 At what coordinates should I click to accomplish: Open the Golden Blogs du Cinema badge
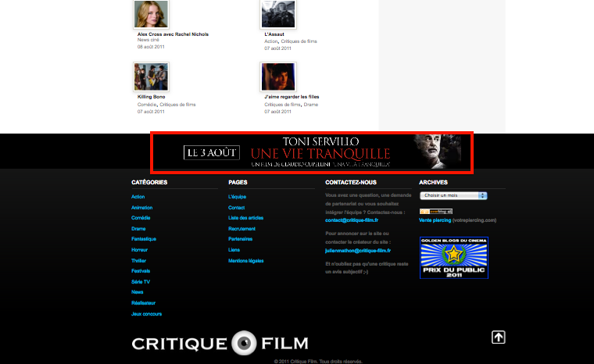coord(454,258)
